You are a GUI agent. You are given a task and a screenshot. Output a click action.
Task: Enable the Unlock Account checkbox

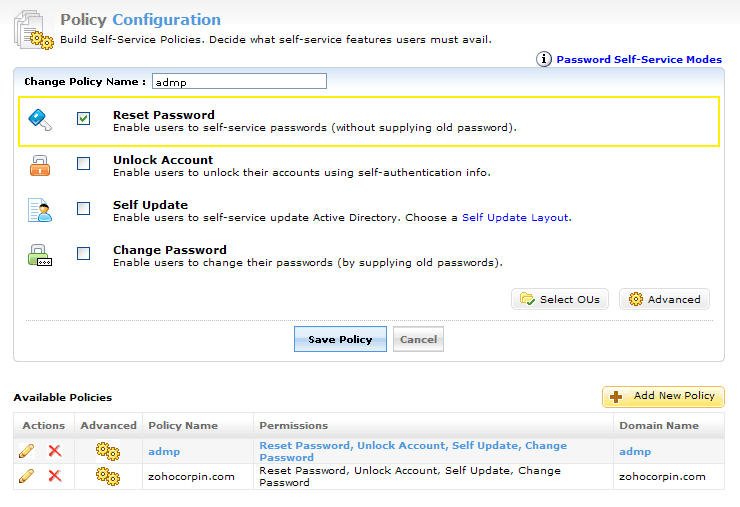point(84,164)
